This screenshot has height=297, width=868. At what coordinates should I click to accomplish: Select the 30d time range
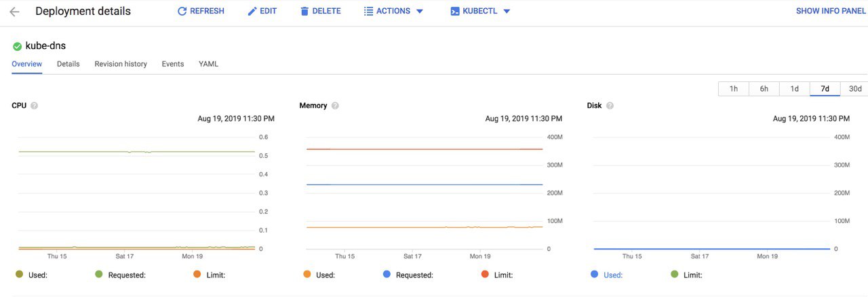(855, 89)
